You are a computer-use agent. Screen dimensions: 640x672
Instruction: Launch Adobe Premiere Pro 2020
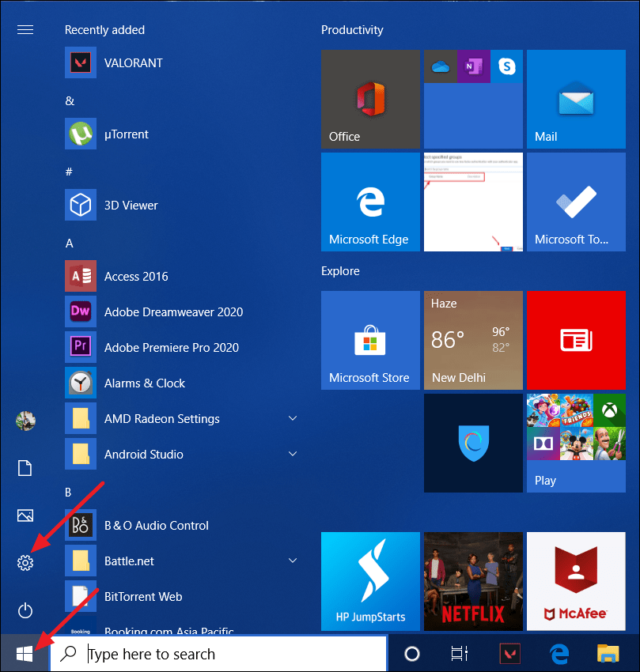click(171, 348)
